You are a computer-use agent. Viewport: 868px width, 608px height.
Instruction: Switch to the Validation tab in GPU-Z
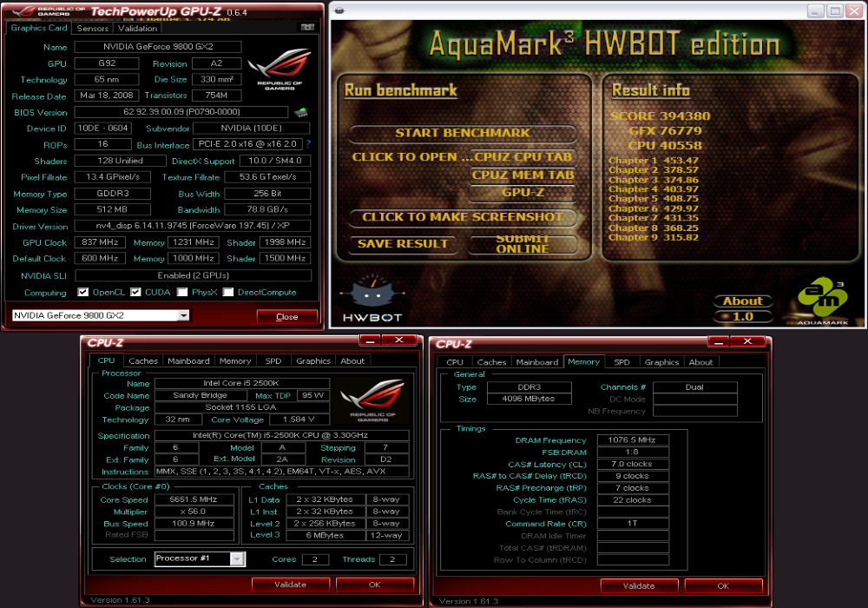point(137,29)
